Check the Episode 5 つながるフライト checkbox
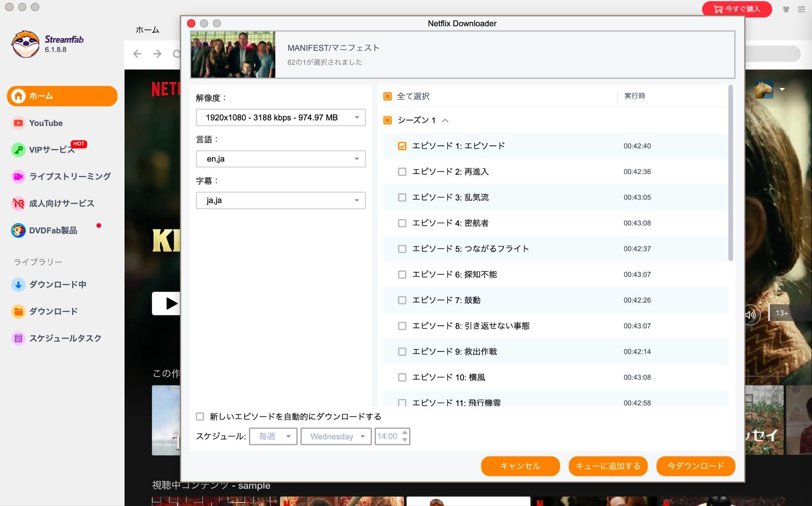Viewport: 812px width, 506px height. click(402, 249)
